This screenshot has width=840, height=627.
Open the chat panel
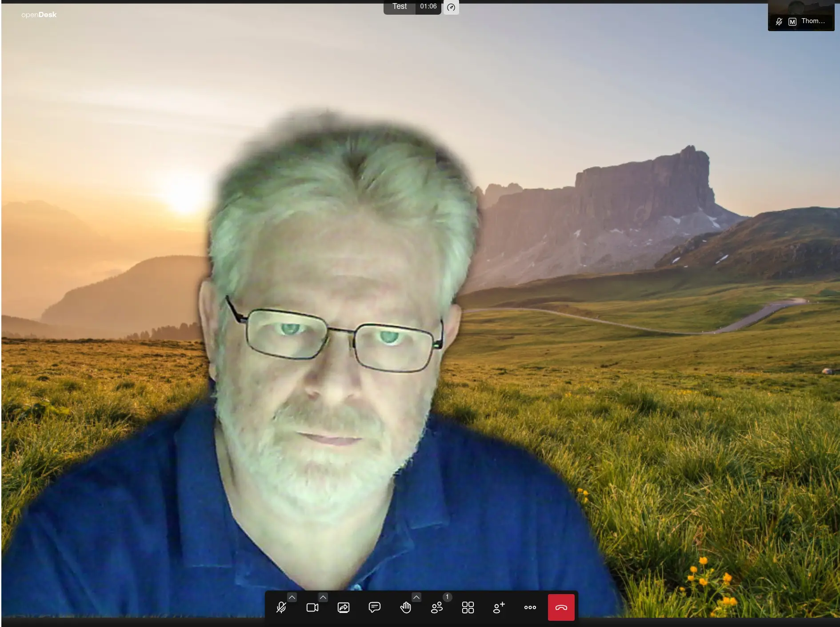375,607
